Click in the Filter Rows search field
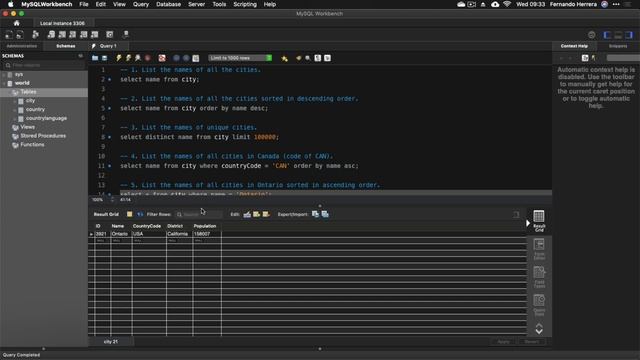The height and width of the screenshot is (360, 640). point(200,214)
